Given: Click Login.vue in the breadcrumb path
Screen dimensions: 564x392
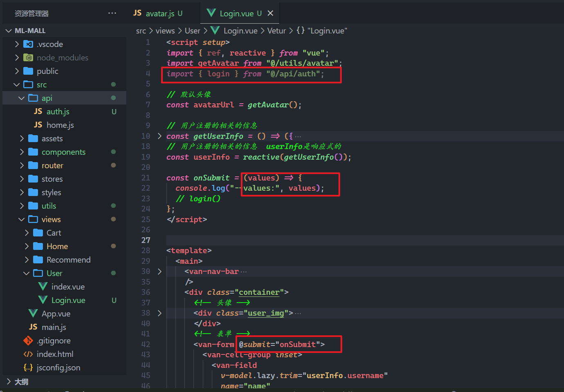Looking at the screenshot, I should (240, 31).
